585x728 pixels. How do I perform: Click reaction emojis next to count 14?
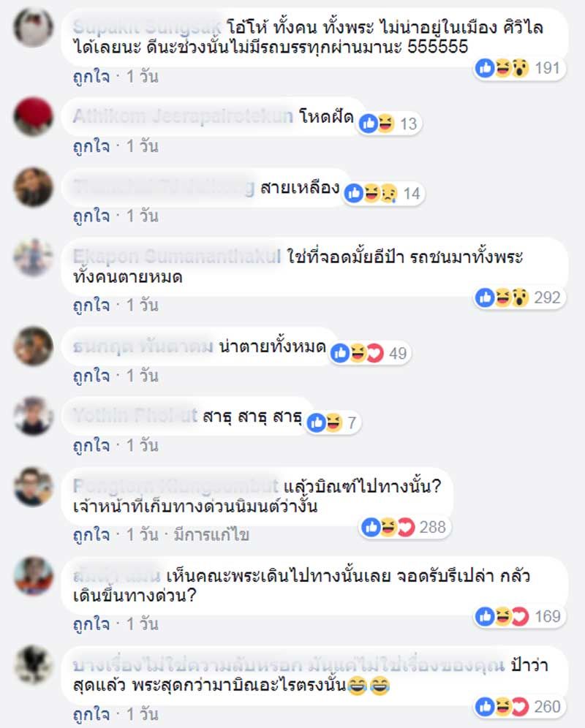coord(384,193)
